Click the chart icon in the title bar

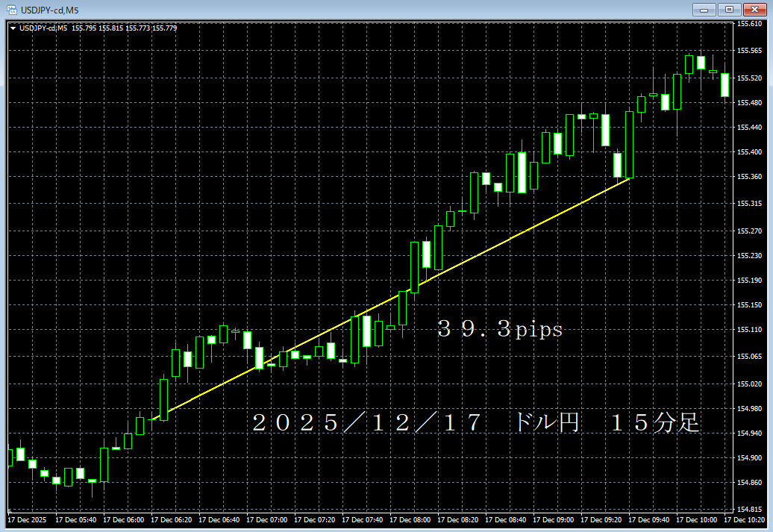[12, 10]
